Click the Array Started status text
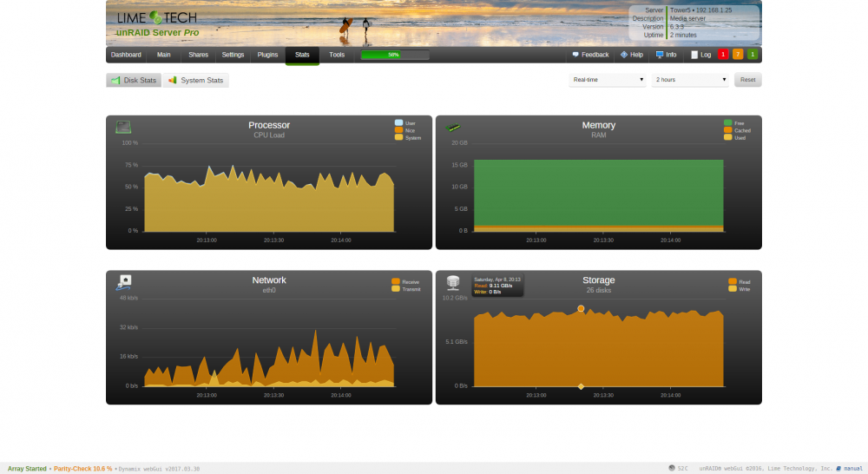 click(27, 469)
